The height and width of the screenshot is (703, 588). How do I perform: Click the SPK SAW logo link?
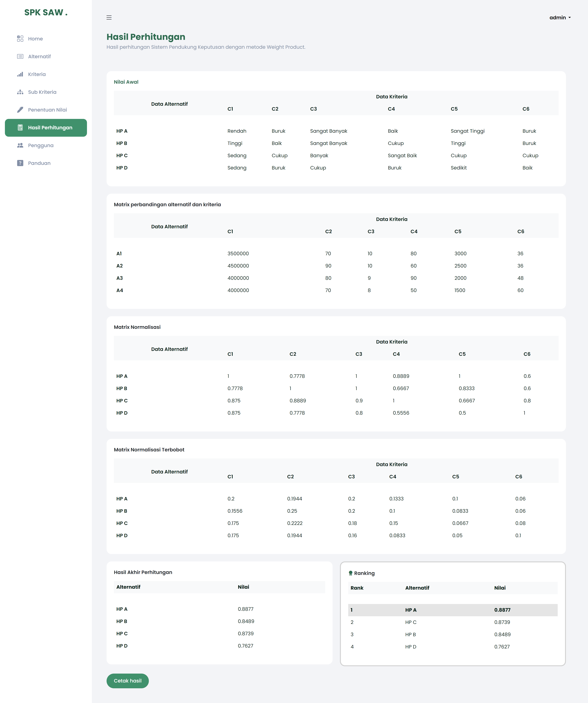[x=46, y=12]
